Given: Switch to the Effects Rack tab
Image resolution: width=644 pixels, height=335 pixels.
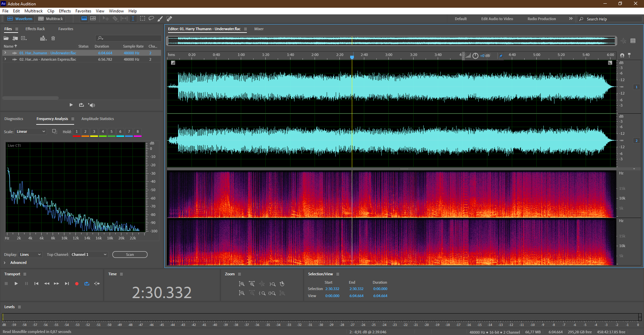Looking at the screenshot, I should [x=35, y=29].
